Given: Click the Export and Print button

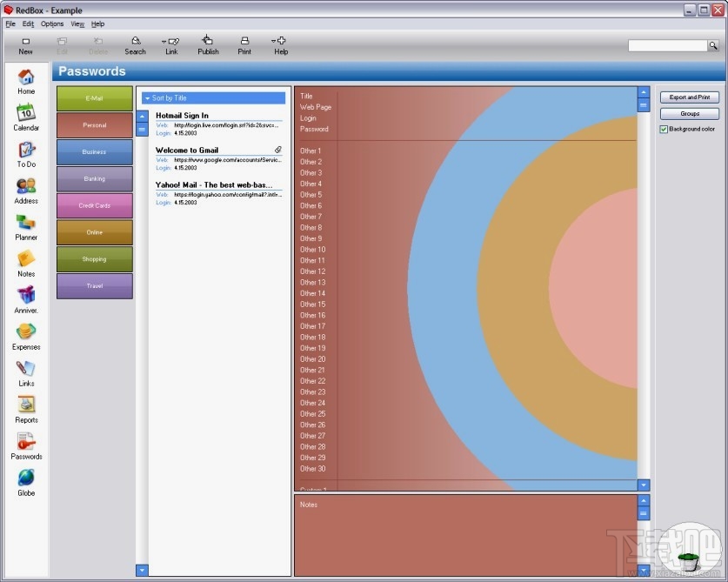Looking at the screenshot, I should pos(689,97).
